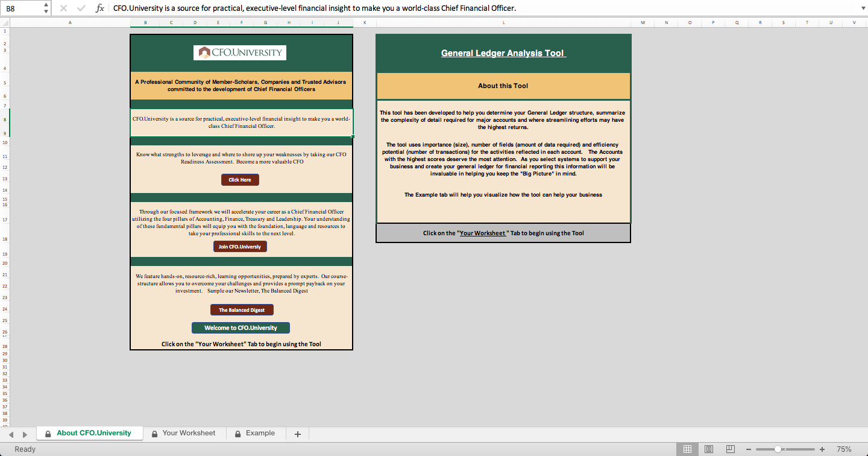Viewport: 868px width, 456px height.
Task: Select column A header
Action: [70, 23]
